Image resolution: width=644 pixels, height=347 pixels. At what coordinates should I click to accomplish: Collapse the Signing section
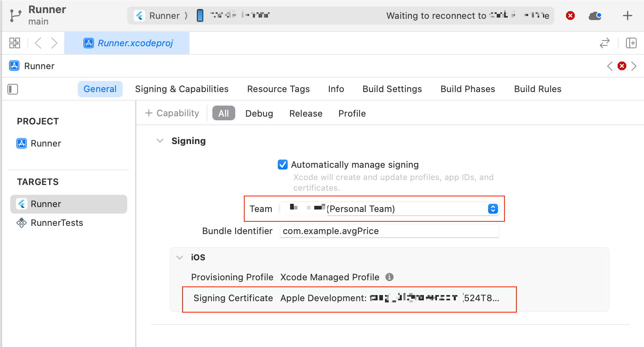point(160,141)
